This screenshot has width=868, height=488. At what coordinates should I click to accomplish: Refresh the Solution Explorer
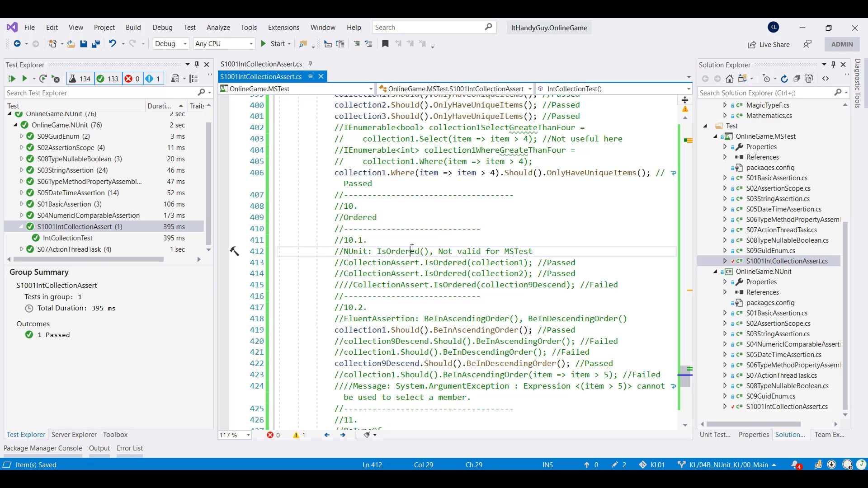point(784,79)
